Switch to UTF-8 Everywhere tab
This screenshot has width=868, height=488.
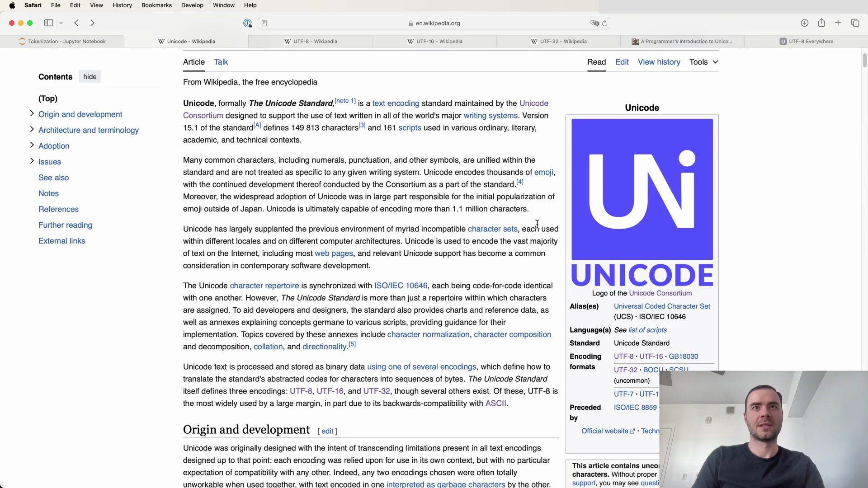click(x=806, y=41)
